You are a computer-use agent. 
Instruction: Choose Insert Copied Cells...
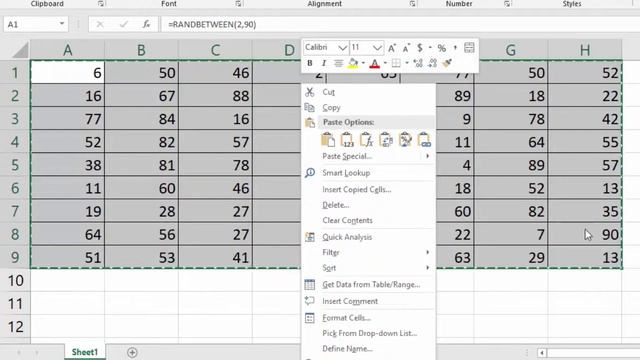pos(357,189)
